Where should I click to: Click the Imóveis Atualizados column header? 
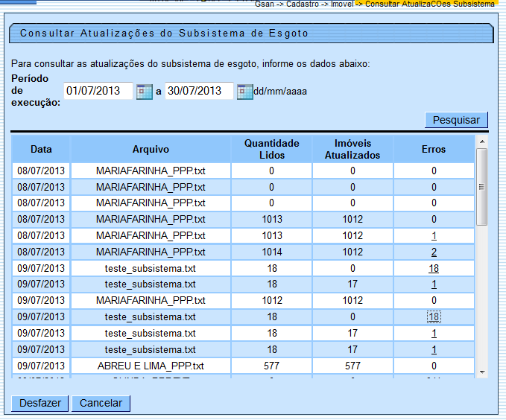coord(352,149)
